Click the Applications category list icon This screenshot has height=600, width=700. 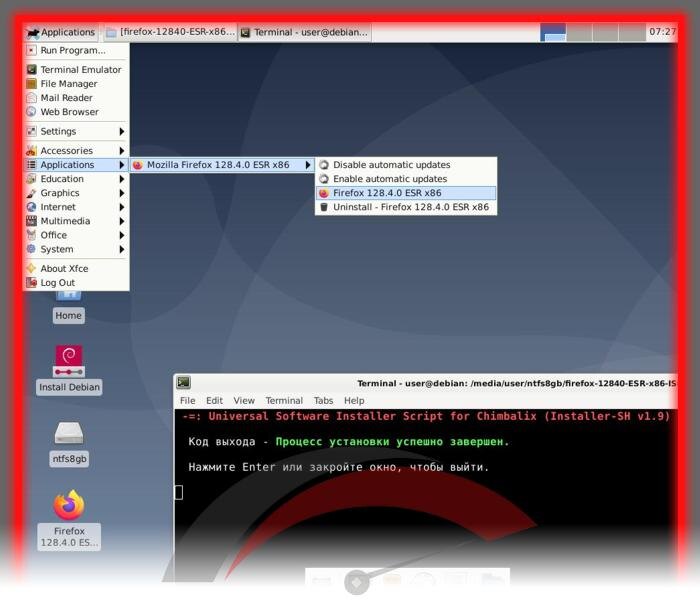click(x=31, y=165)
